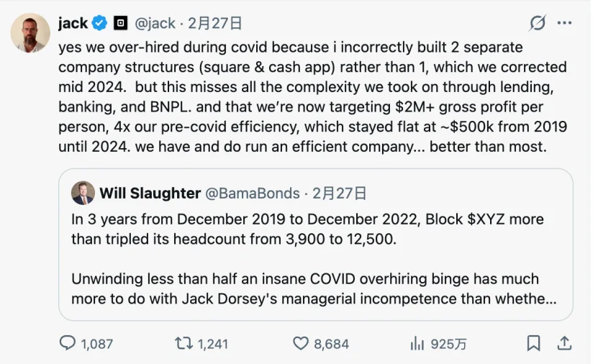Bookmark this tweet
Screen dimensions: 598x364
pos(533,343)
